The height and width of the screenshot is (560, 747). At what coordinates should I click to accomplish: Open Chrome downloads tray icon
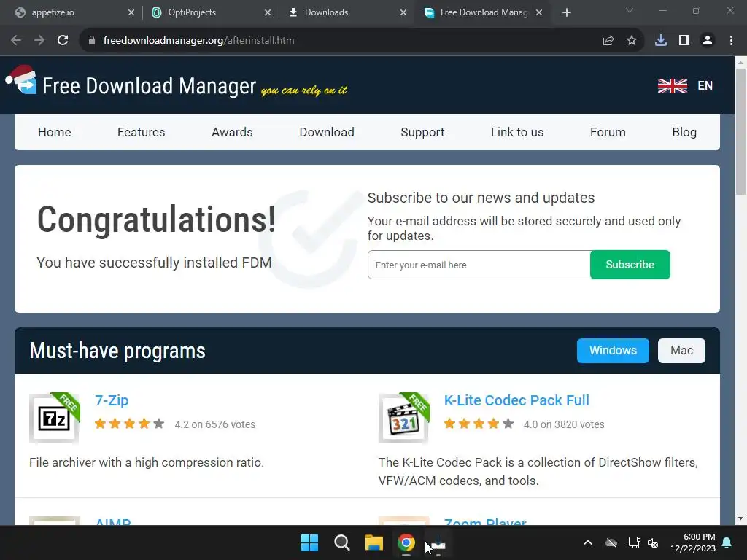click(661, 41)
